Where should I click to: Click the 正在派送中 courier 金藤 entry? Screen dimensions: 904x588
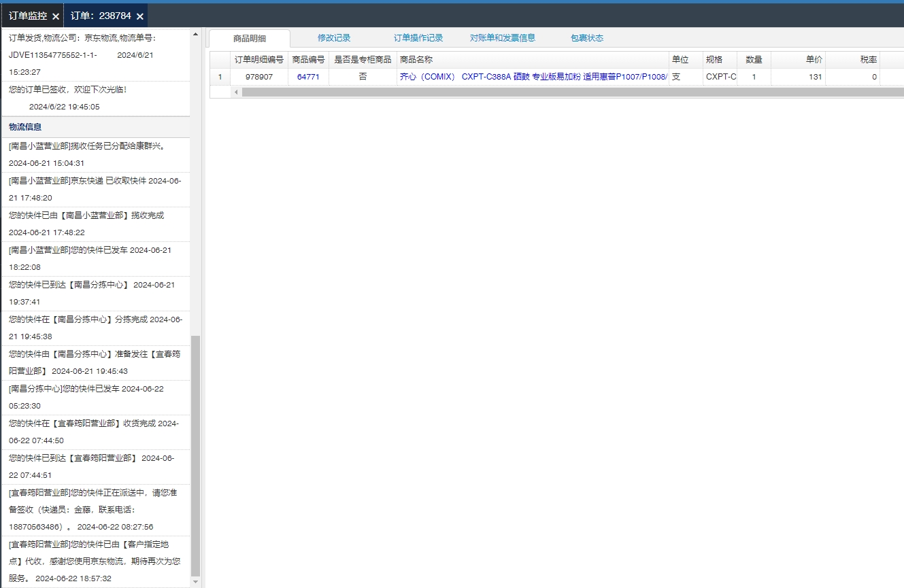click(x=95, y=510)
